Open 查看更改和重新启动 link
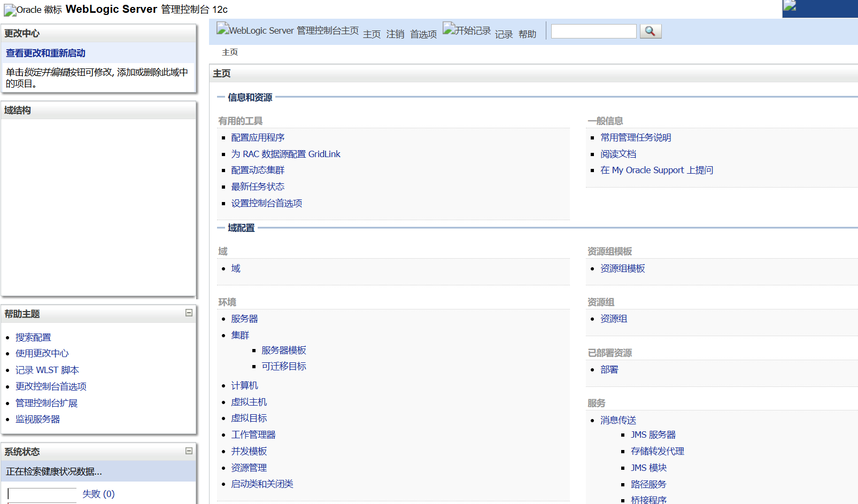The width and height of the screenshot is (858, 504). [45, 53]
